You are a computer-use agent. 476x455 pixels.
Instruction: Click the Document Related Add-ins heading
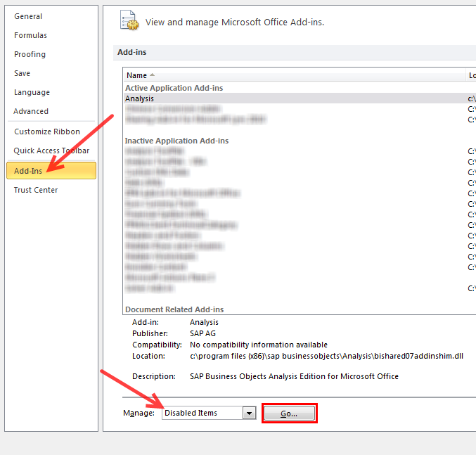174,309
